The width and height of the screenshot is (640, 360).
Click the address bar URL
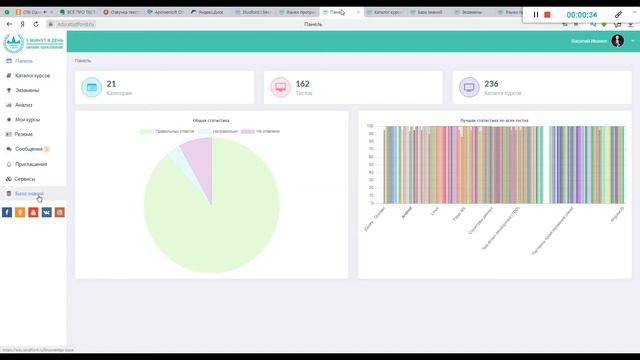pyautogui.click(x=76, y=24)
